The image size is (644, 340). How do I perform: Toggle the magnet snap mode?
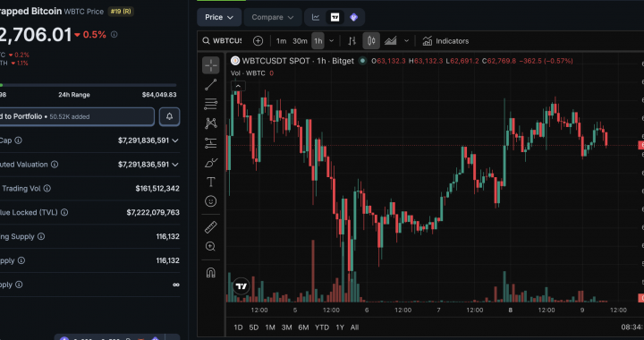pyautogui.click(x=211, y=273)
